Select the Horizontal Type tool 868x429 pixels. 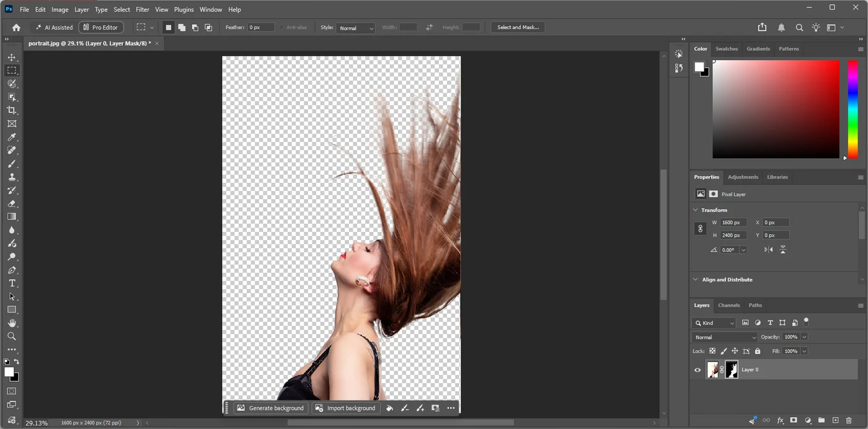click(12, 283)
